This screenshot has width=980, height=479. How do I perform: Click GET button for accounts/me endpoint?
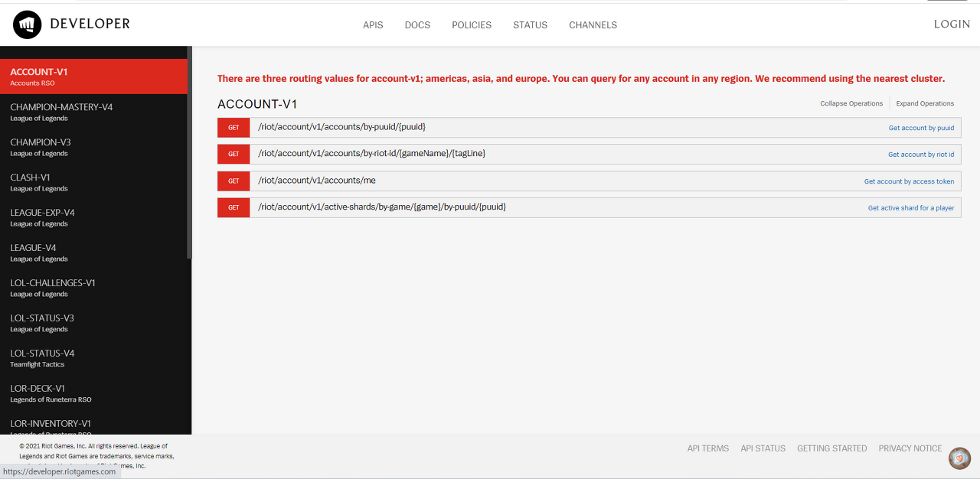(234, 181)
